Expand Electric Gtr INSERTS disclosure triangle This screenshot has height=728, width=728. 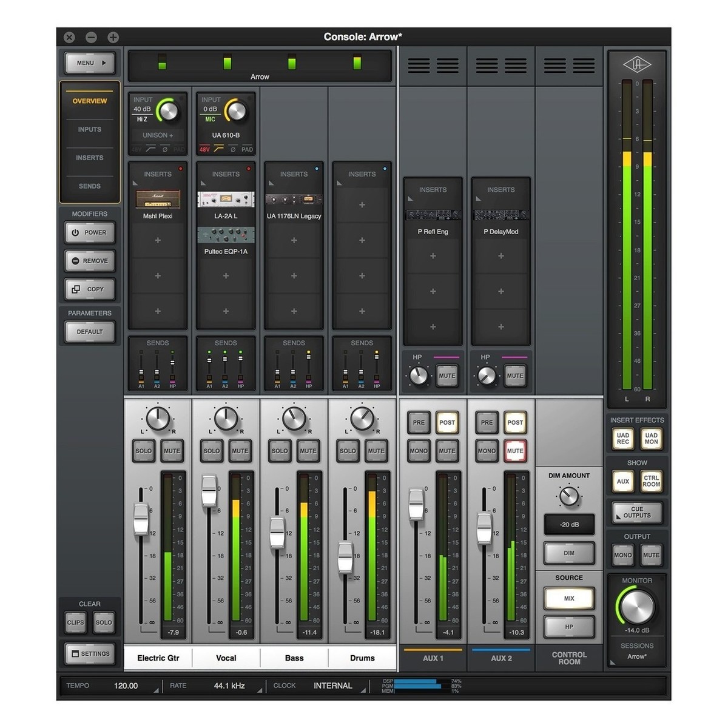click(x=136, y=183)
